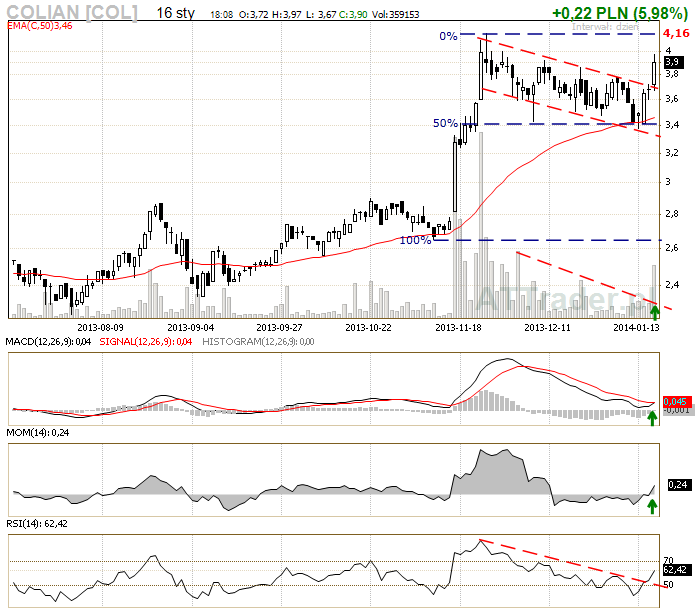Click the 2013-10-22 date axis label
Viewport: 700px width, 613px height.
(x=368, y=328)
